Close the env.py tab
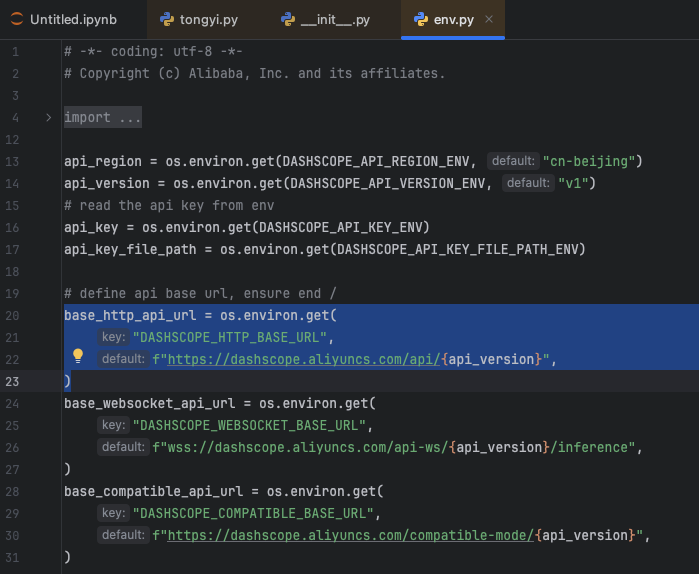The height and width of the screenshot is (574, 699). 489,19
